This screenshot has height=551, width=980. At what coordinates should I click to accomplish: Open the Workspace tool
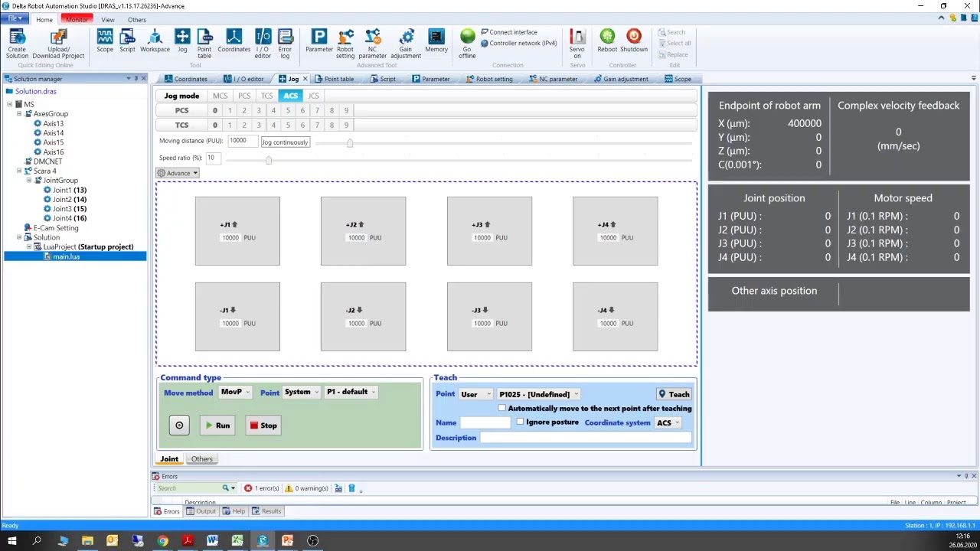(x=155, y=41)
